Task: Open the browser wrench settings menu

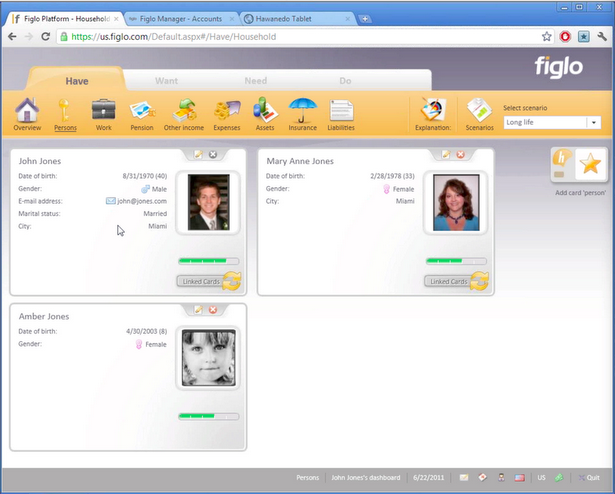Action: click(602, 36)
